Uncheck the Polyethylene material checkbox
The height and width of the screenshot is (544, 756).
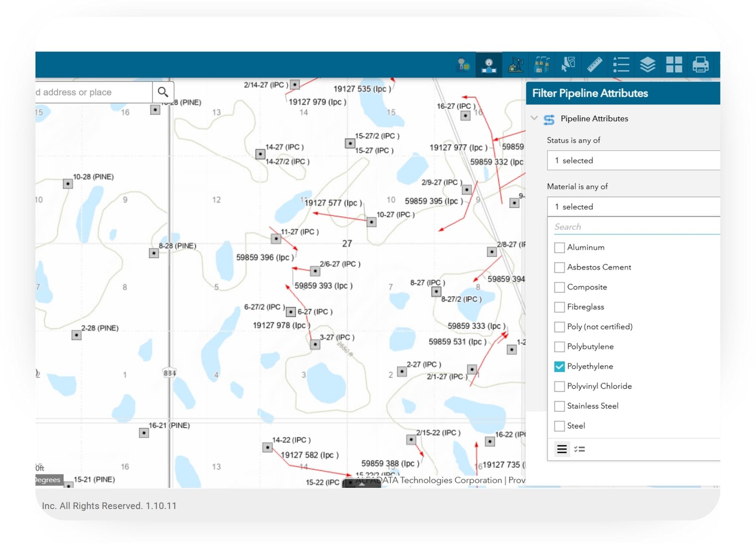coord(559,366)
